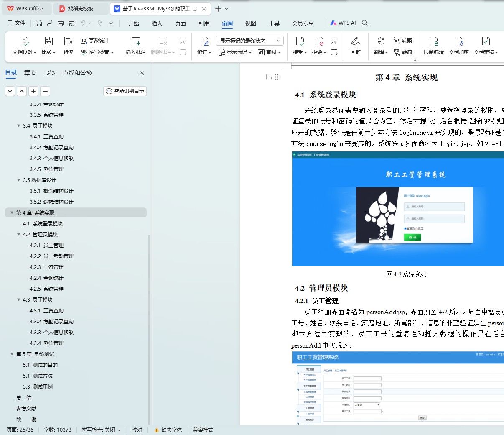
Task: Click the WPS Office home tab
Action: 26,8
